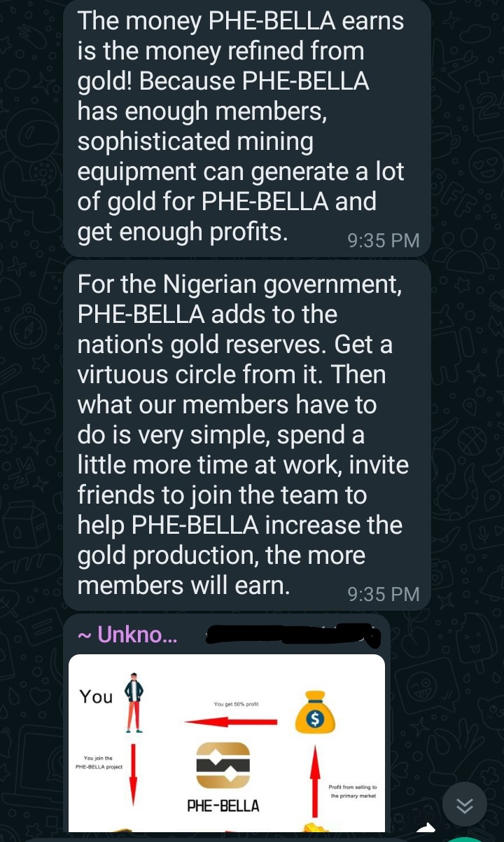Click the blacked-out redacted sender number
The height and width of the screenshot is (842, 504).
293,635
